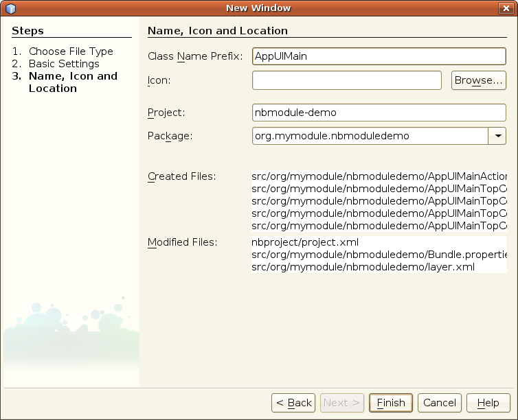Click the empty Icon path field
The image size is (518, 420).
point(346,80)
